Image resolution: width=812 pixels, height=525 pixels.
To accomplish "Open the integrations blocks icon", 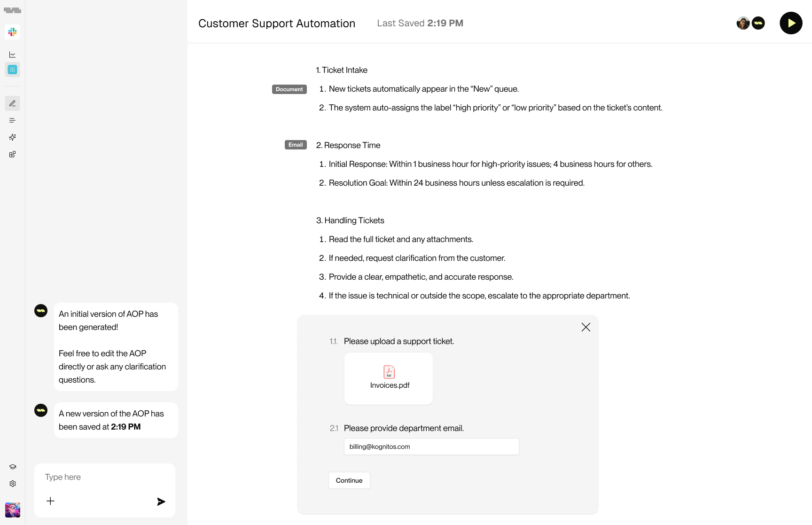I will [x=13, y=154].
